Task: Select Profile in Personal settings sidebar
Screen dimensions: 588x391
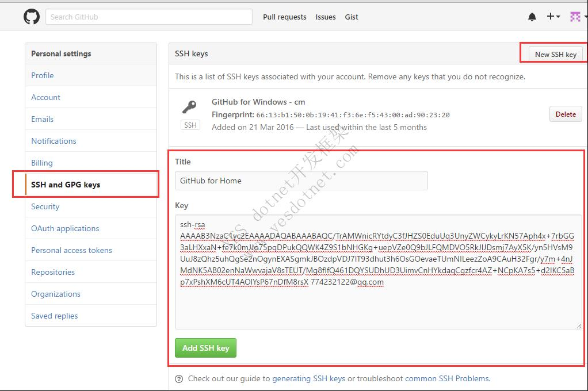Action: coord(43,75)
